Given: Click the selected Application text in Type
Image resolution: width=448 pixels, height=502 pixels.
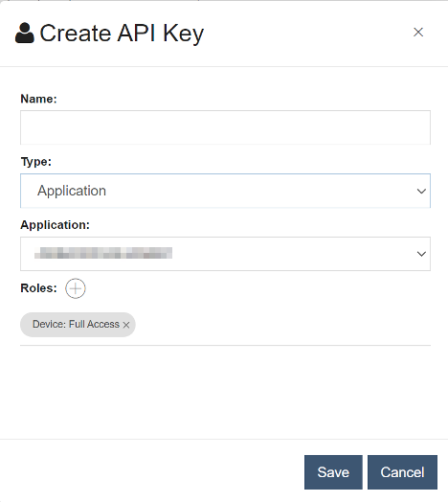Looking at the screenshot, I should 72,191.
